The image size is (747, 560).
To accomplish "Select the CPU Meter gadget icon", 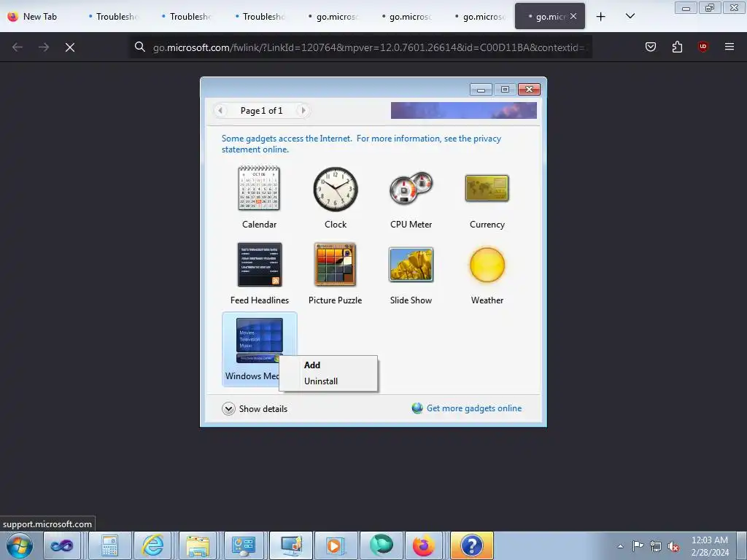I will tap(411, 187).
